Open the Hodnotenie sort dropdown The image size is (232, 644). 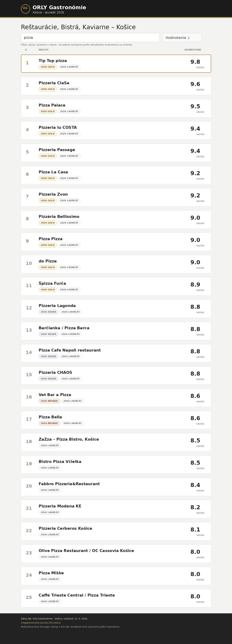182,37
